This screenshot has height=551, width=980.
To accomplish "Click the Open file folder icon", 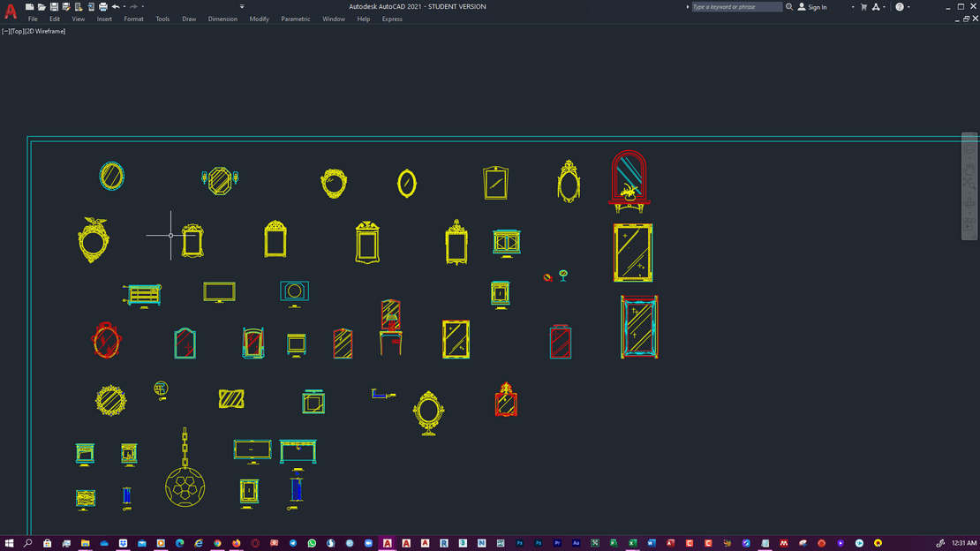I will (41, 7).
